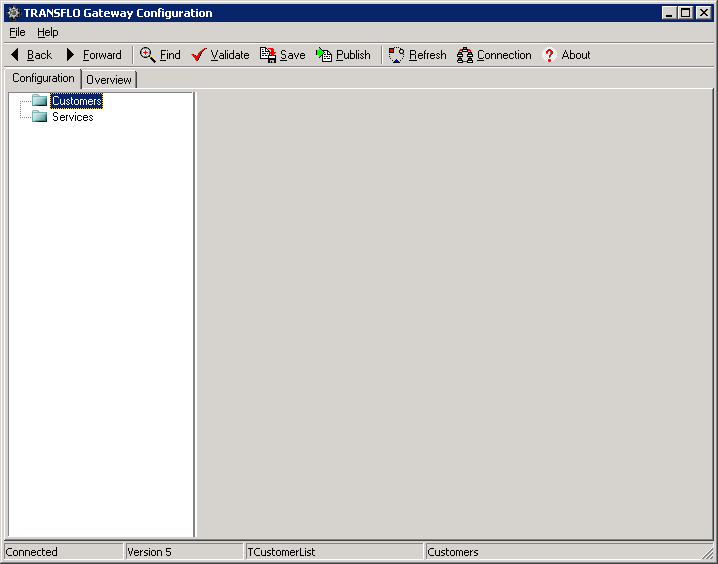Viewport: 718px width, 564px height.
Task: Switch to the Overview tab
Action: click(108, 80)
